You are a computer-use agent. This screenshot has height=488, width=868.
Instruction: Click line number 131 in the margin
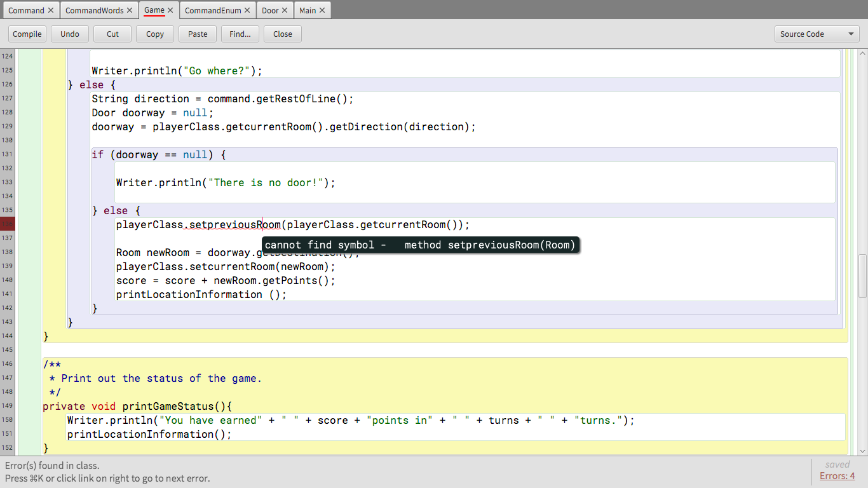[8, 154]
